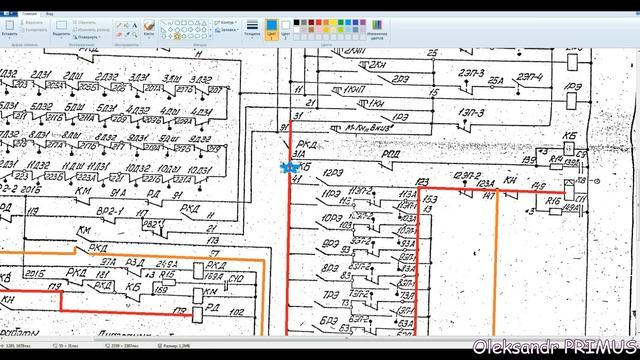The image size is (640, 360).
Task: Choose the right triangle shape
Action: tap(164, 30)
